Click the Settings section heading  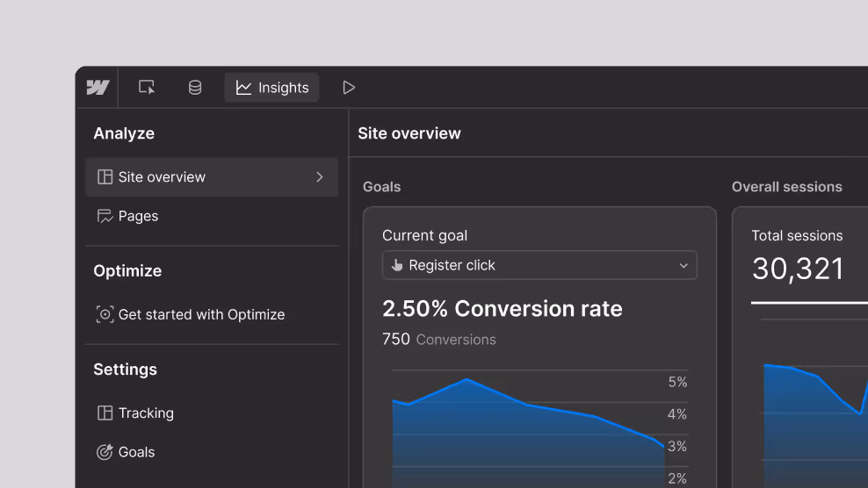pos(125,369)
